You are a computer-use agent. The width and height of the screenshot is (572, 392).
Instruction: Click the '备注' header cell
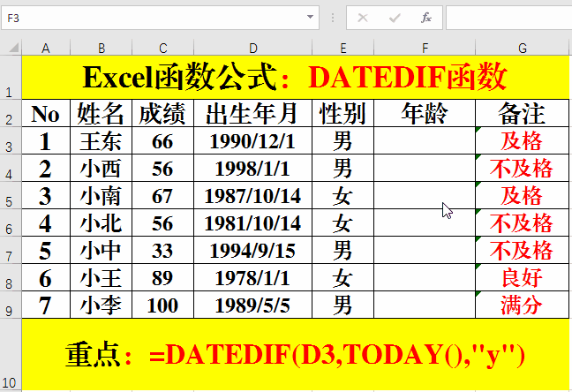[x=523, y=113]
